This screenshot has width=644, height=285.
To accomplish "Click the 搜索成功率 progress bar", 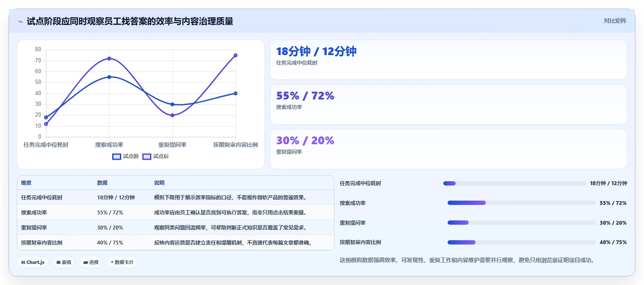I will pyautogui.click(x=522, y=203).
